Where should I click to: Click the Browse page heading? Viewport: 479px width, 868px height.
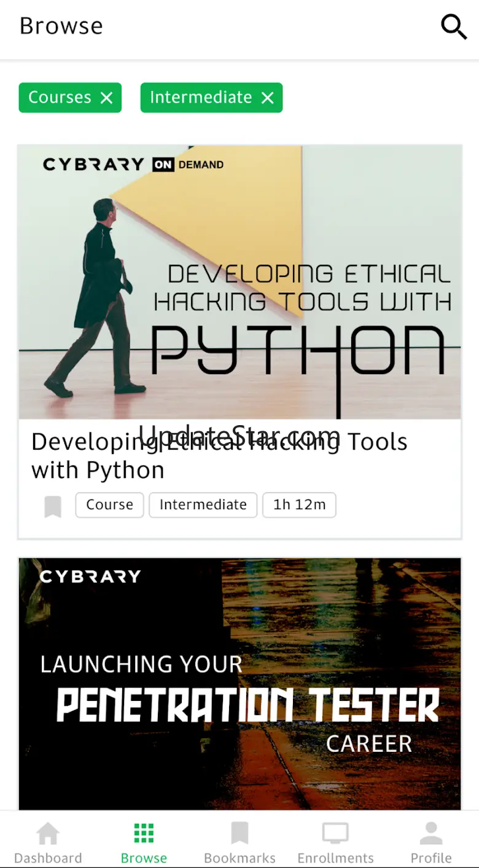click(61, 26)
